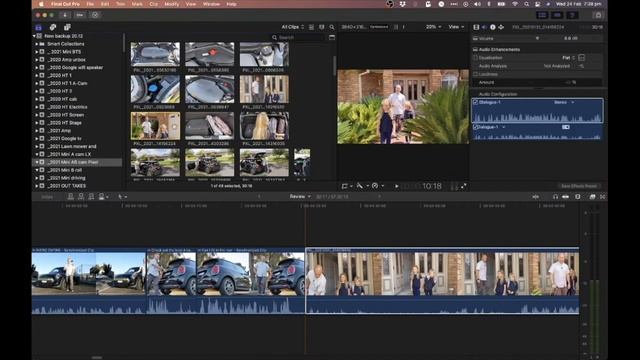Click into the browser Search field

click(298, 37)
